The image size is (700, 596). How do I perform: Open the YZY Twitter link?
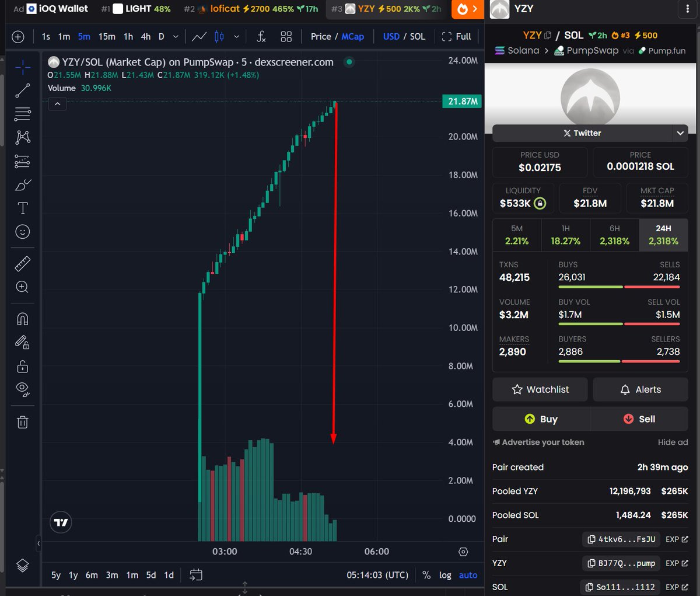tap(582, 133)
